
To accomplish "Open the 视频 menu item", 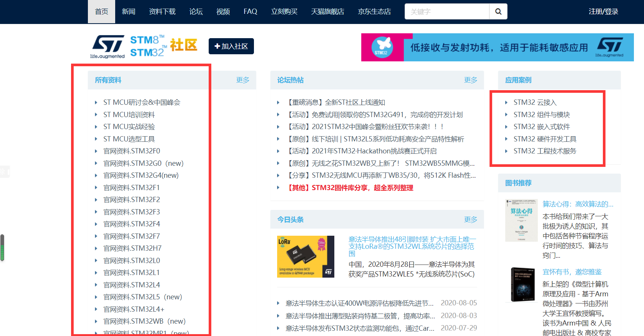I will click(223, 12).
